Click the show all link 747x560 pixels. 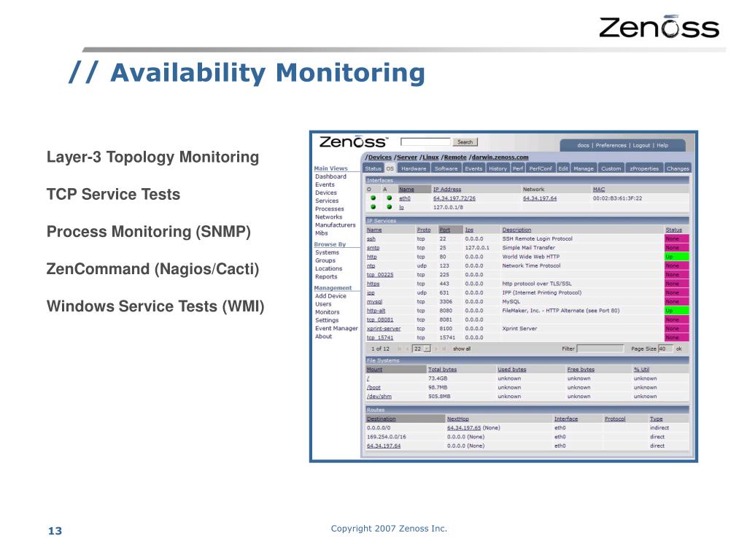point(462,349)
